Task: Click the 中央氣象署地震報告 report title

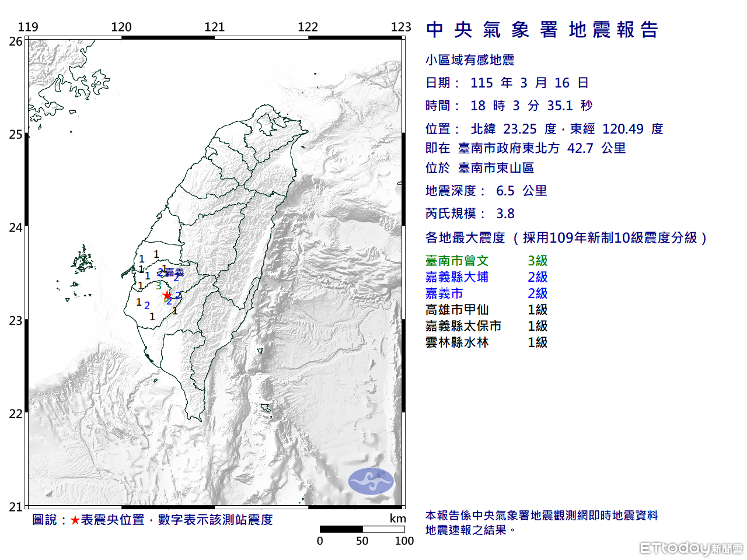Action: pos(542,29)
